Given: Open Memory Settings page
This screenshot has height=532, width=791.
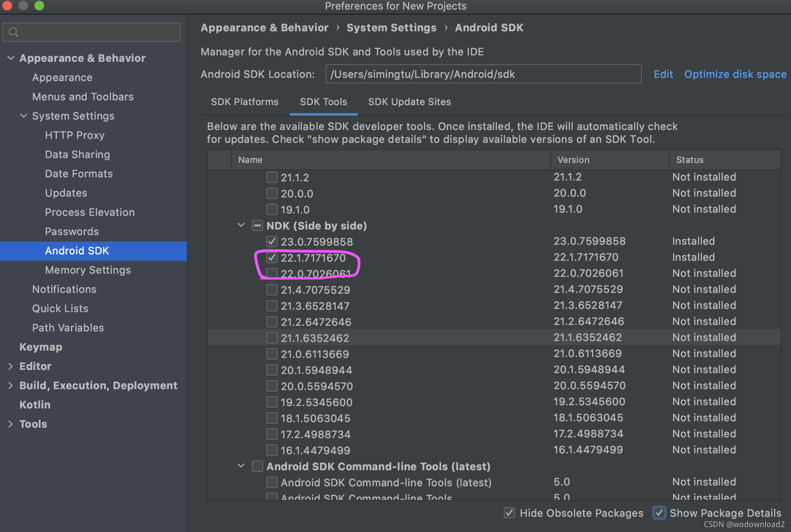Looking at the screenshot, I should tap(88, 270).
